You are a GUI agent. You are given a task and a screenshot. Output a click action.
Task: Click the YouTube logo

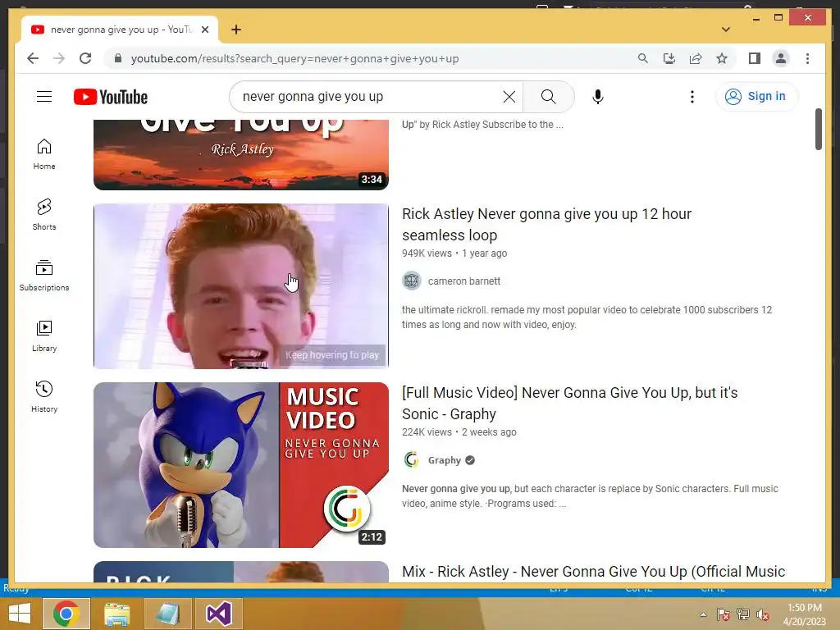111,97
